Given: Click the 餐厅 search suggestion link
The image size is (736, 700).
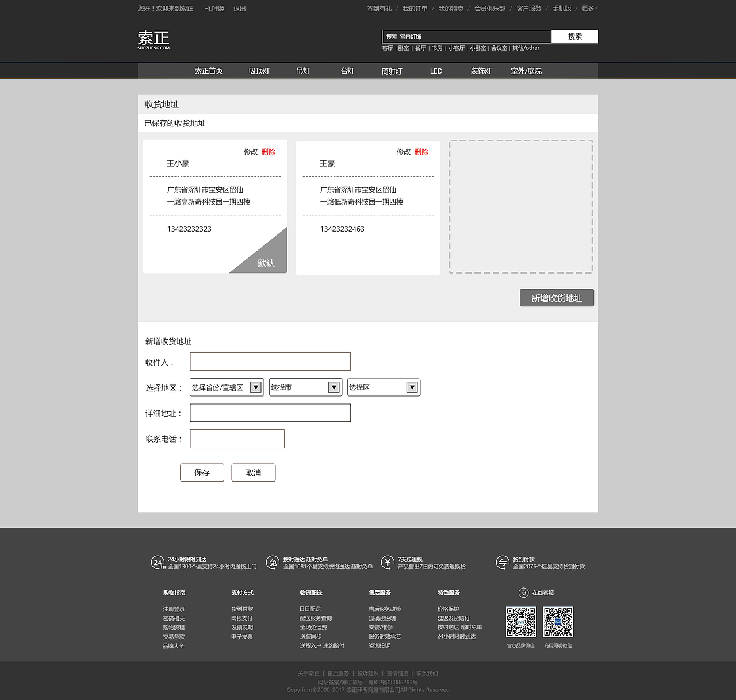Looking at the screenshot, I should coord(420,48).
